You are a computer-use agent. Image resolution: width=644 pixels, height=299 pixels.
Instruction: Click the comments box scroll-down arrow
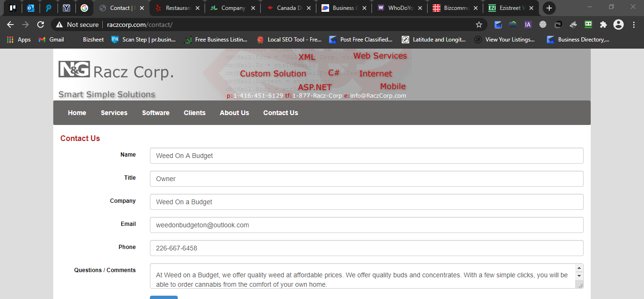coord(579,275)
